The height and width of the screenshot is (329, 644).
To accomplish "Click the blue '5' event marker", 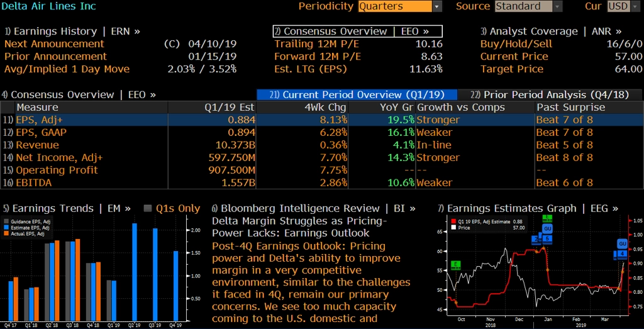I will 547,238.
